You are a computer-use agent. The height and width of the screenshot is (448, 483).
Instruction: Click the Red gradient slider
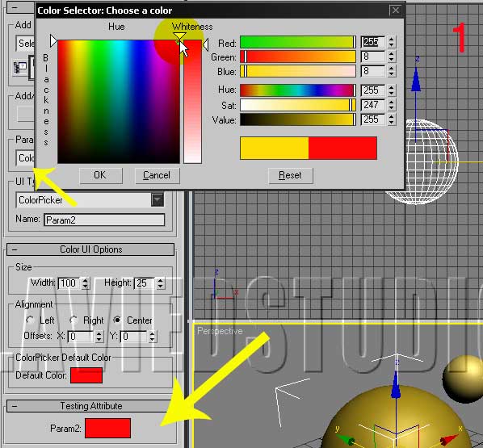click(298, 43)
